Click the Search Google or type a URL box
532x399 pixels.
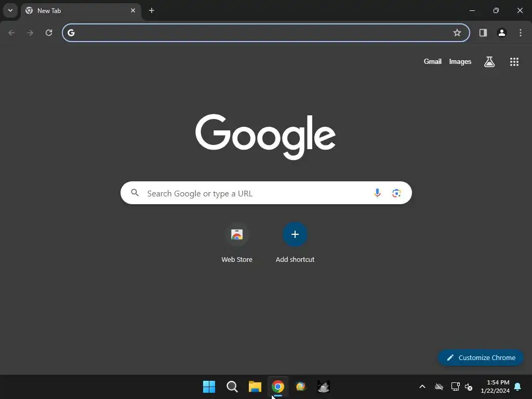click(266, 193)
